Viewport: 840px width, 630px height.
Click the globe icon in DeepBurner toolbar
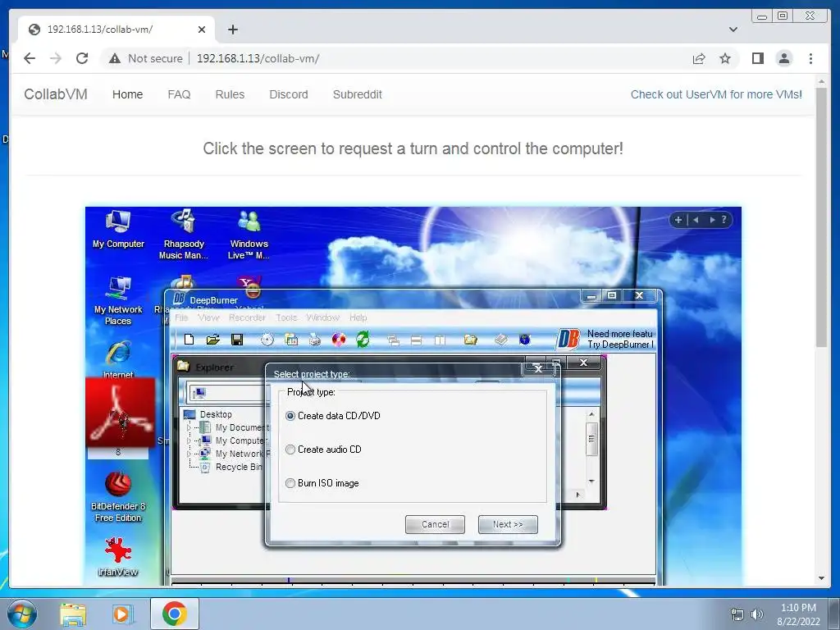point(524,339)
